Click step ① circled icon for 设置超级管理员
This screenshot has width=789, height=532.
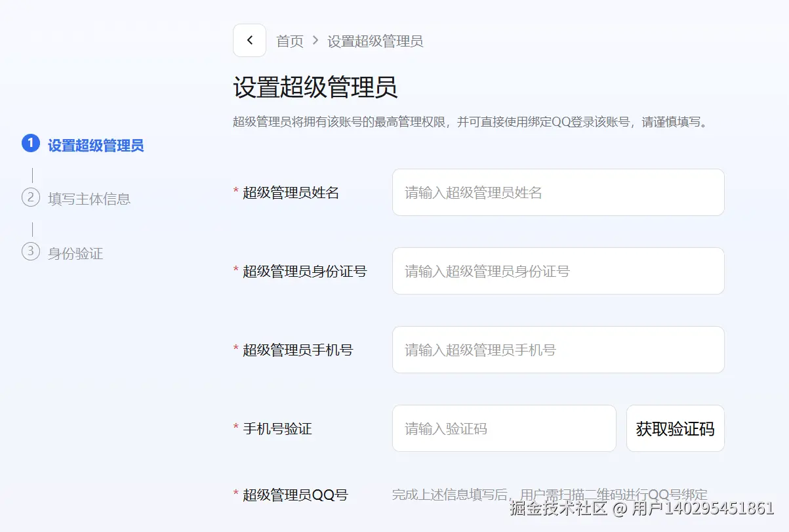[30, 144]
